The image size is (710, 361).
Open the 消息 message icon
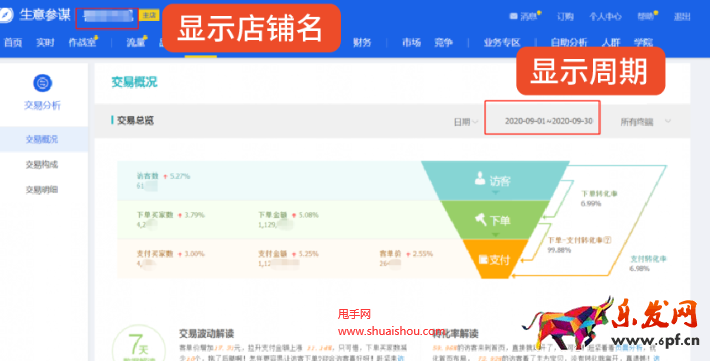click(513, 16)
